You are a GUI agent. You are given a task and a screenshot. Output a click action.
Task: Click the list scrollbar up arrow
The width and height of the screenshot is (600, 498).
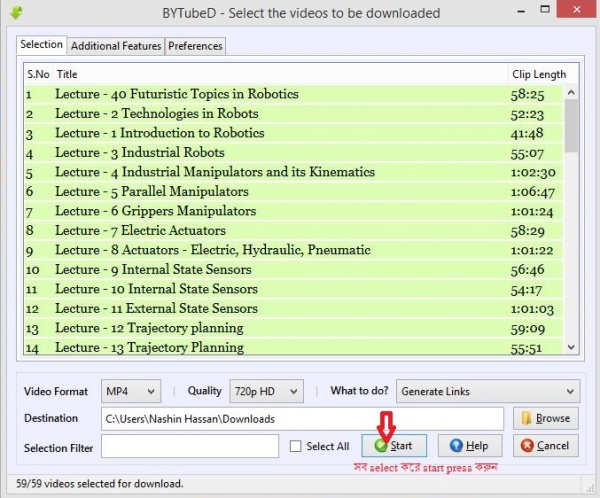pyautogui.click(x=571, y=92)
